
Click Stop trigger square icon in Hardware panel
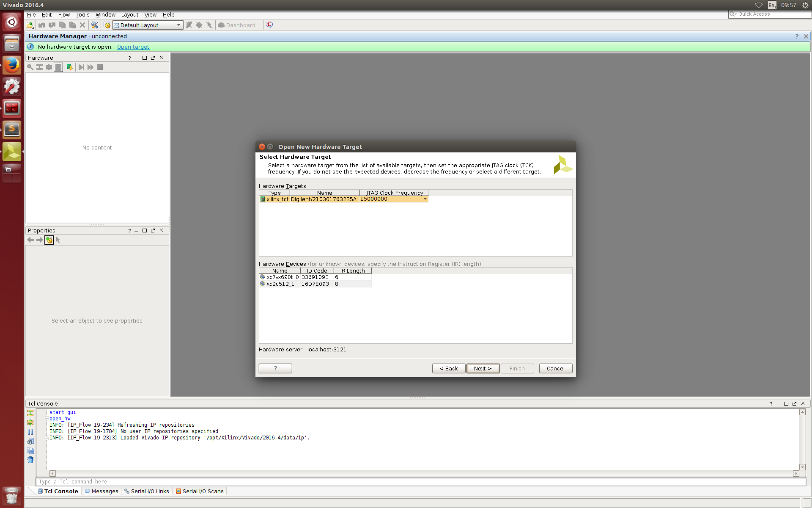(100, 67)
